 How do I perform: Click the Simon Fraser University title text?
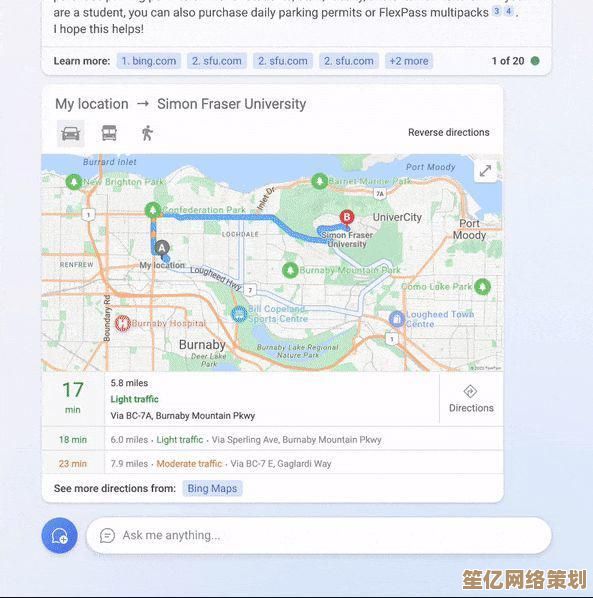click(x=231, y=104)
